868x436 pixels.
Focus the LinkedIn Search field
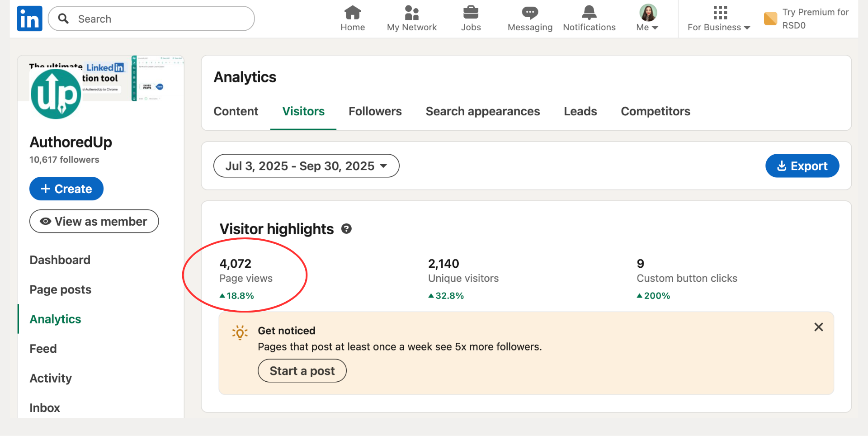point(151,19)
